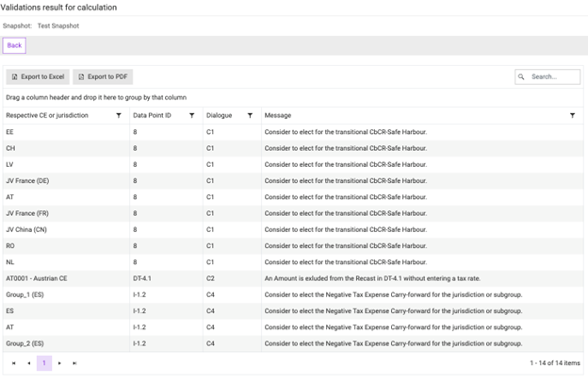Go to the first page of results
Image resolution: width=588 pixels, height=384 pixels.
click(13, 362)
